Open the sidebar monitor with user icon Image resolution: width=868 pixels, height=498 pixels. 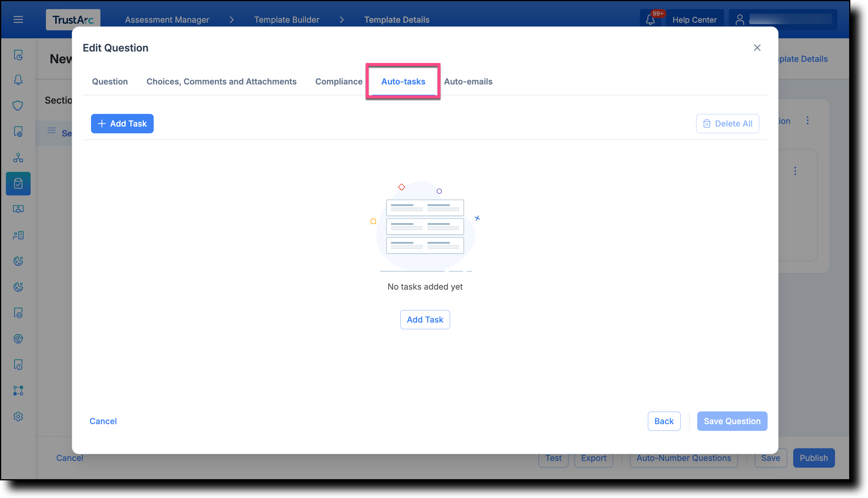pos(18,209)
